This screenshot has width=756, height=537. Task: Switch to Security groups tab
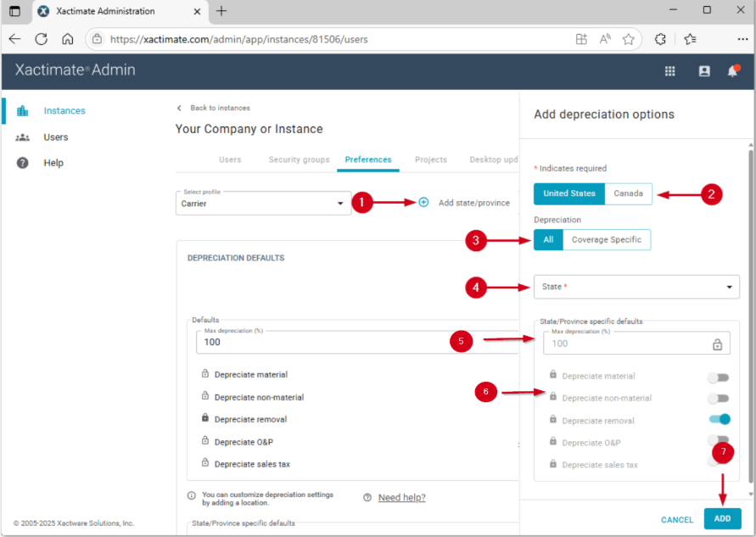pyautogui.click(x=299, y=159)
